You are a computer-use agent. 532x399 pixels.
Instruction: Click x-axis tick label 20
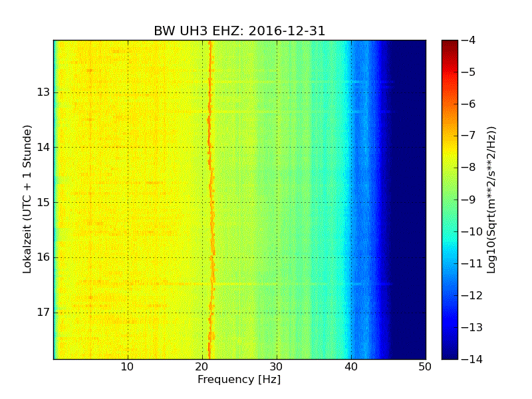[202, 367]
